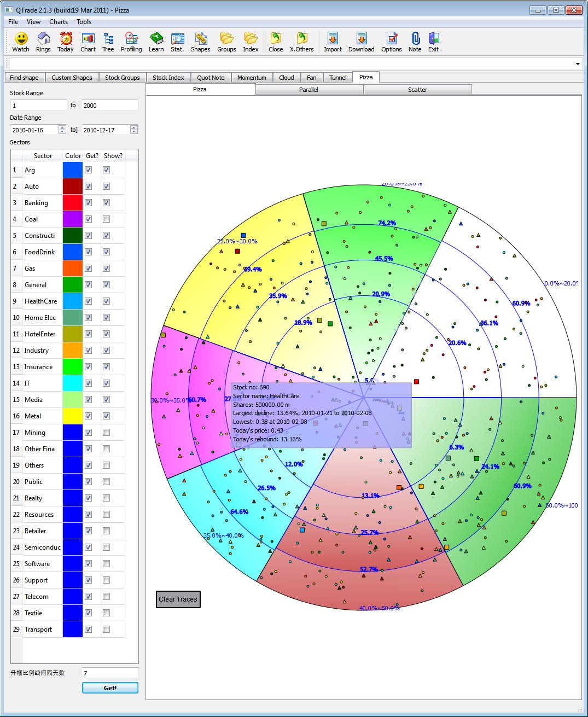
Task: Click the HealthCare sector color swatch
Action: (72, 301)
